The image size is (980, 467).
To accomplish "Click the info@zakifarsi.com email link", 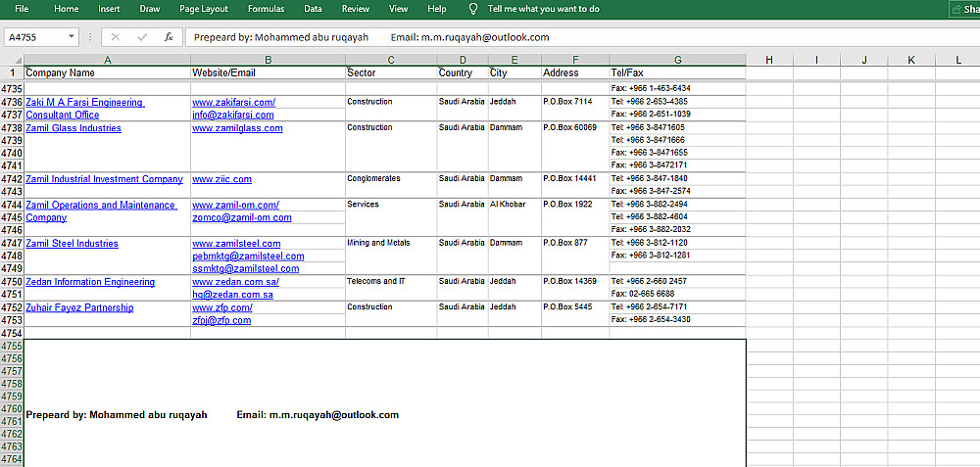I will pyautogui.click(x=233, y=115).
